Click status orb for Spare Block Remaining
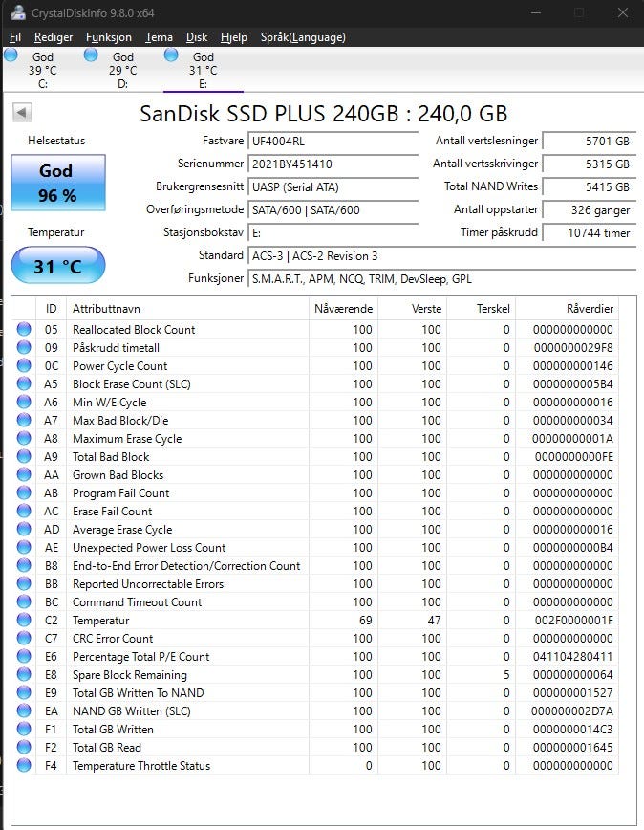The width and height of the screenshot is (644, 830). (x=24, y=674)
